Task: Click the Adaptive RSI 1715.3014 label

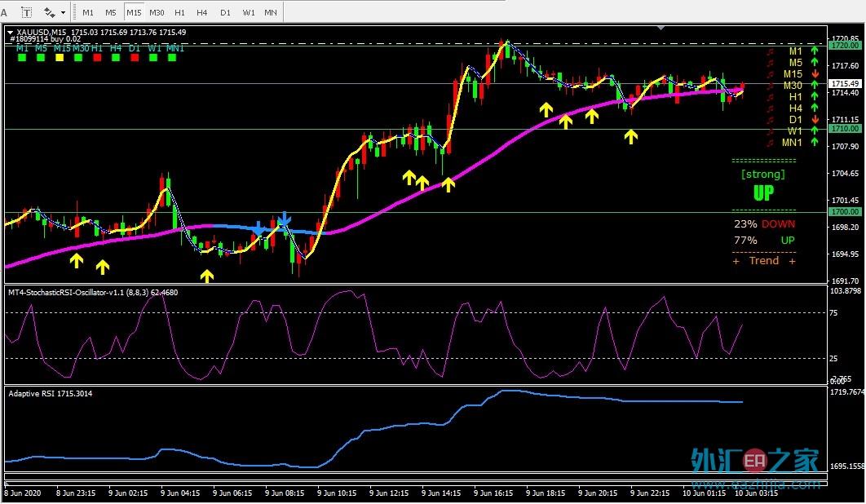Action: tap(51, 393)
